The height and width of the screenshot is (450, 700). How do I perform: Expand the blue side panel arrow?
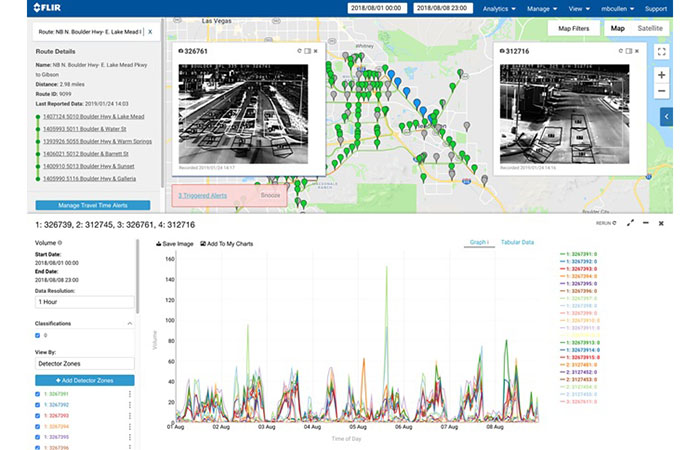[667, 117]
